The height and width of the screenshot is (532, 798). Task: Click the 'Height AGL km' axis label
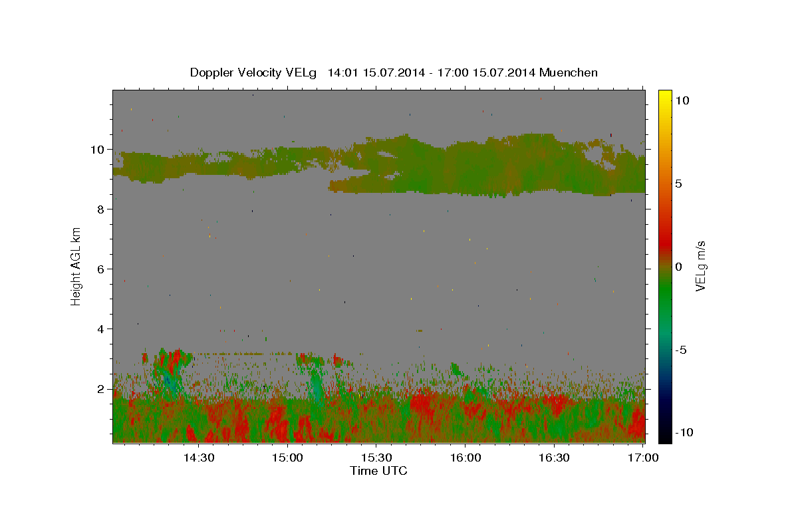(x=76, y=266)
